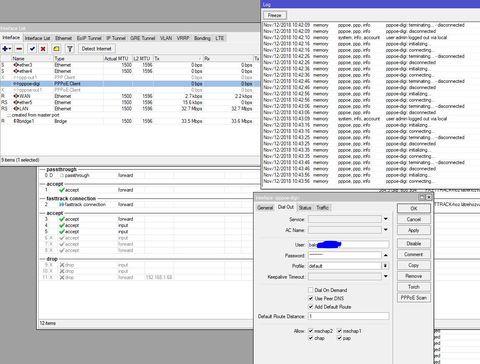Click the Comment button in pppoe dialog
The image size is (480, 364).
[x=414, y=254]
